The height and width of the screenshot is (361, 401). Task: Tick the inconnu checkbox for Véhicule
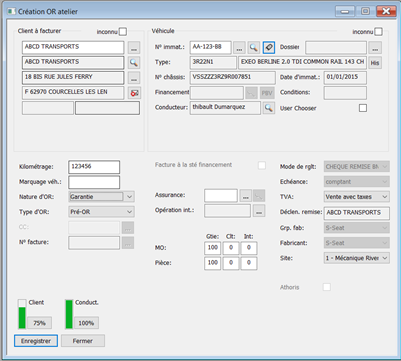tap(378, 32)
